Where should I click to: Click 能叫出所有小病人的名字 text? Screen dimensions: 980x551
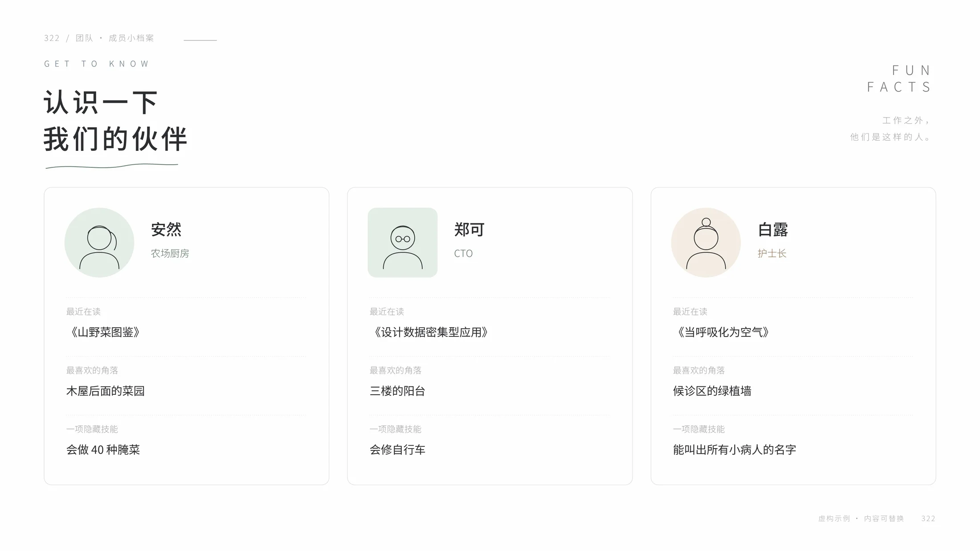[x=735, y=450]
